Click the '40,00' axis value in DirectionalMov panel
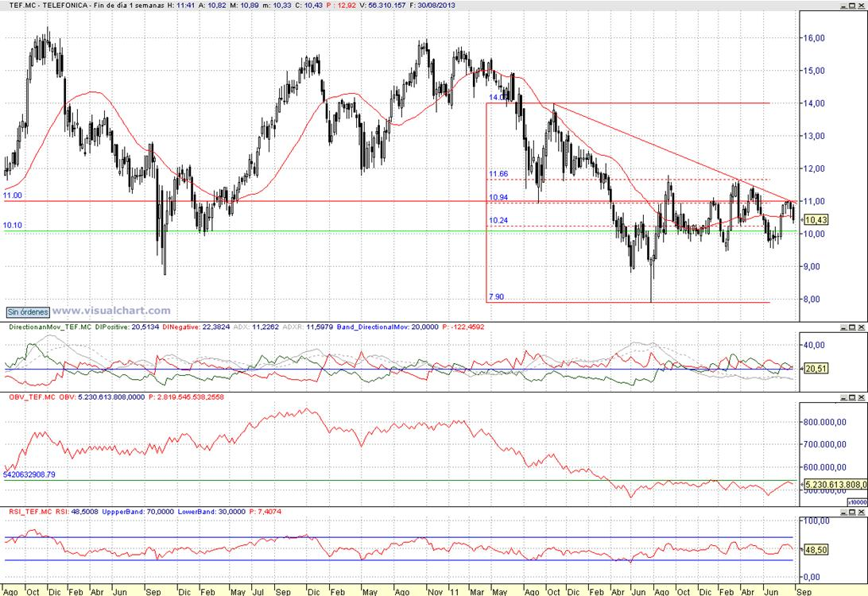Viewport: 868px width, 596px height. click(814, 345)
